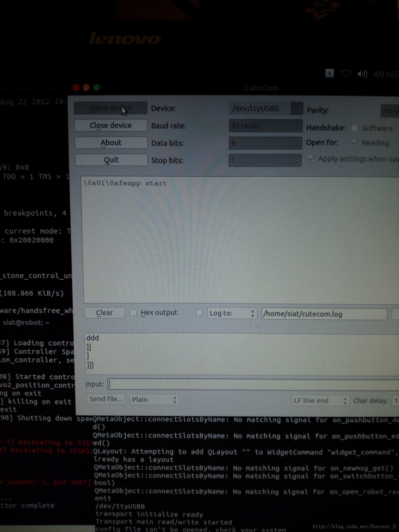Clear the received output area

(x=104, y=313)
